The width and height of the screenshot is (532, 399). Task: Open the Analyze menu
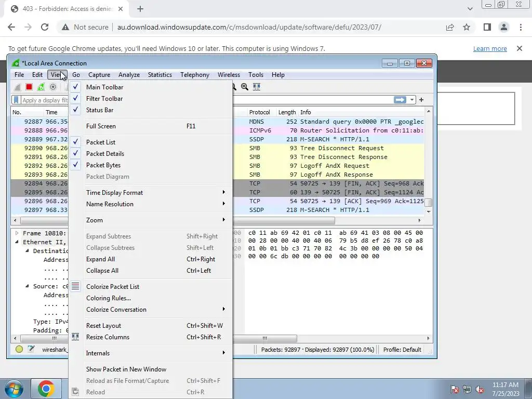(x=129, y=75)
